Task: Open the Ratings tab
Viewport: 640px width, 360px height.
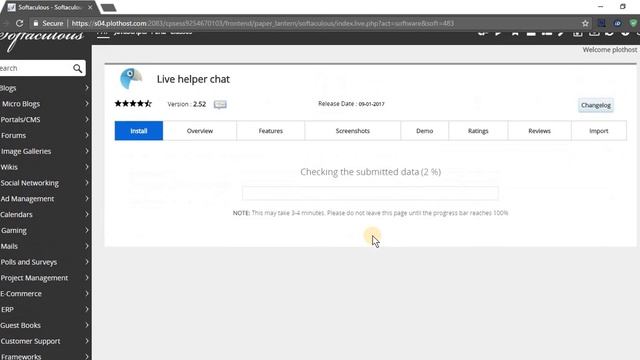Action: tap(478, 131)
